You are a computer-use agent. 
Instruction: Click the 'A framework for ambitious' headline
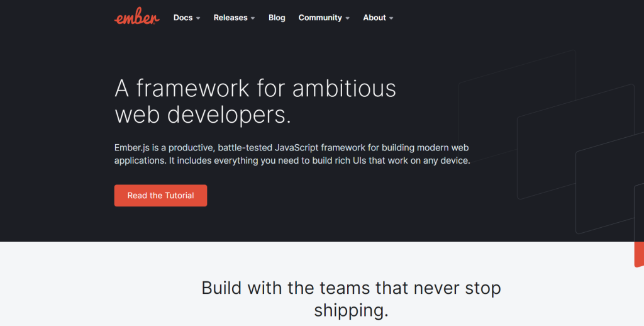(255, 88)
